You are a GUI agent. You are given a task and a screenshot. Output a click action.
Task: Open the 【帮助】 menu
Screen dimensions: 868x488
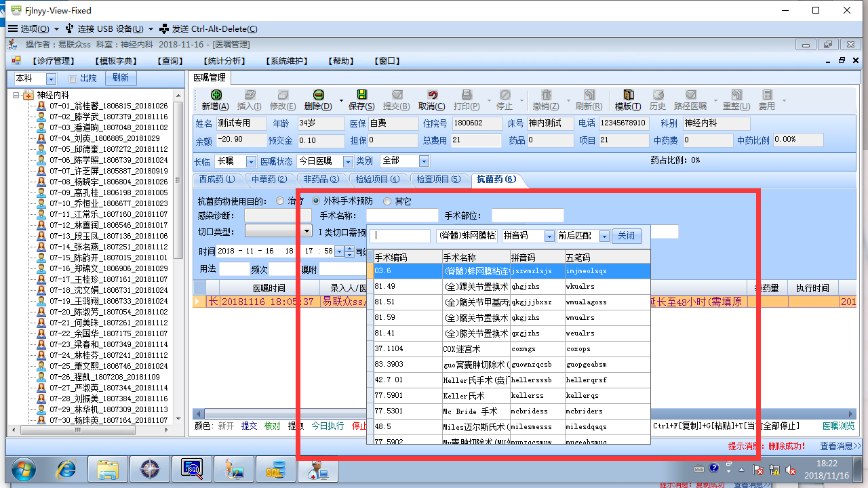tap(342, 61)
